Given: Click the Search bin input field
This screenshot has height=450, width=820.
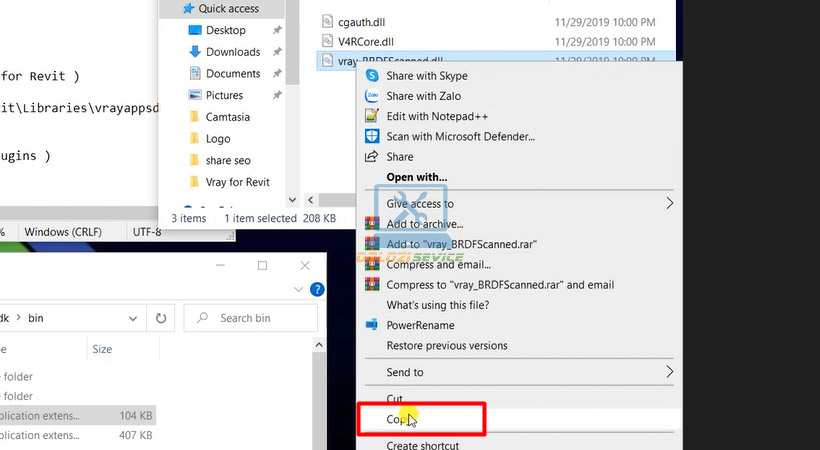Looking at the screenshot, I should click(x=258, y=318).
